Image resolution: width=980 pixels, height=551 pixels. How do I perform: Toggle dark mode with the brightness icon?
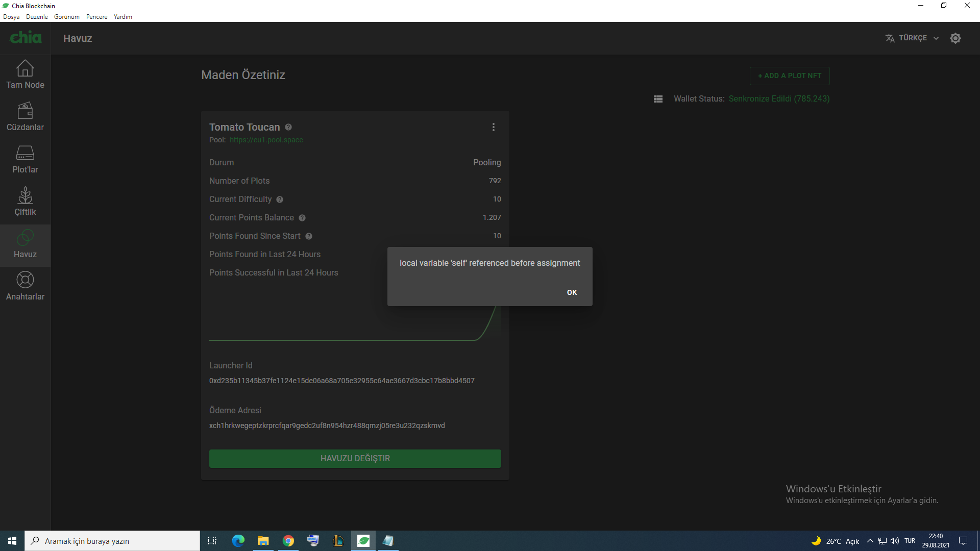(x=955, y=38)
